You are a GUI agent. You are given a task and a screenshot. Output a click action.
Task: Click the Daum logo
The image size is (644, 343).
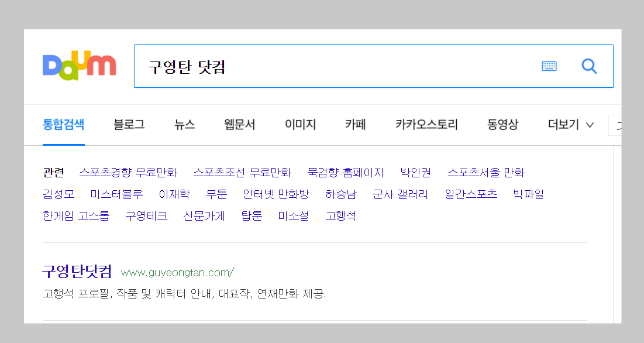point(80,66)
